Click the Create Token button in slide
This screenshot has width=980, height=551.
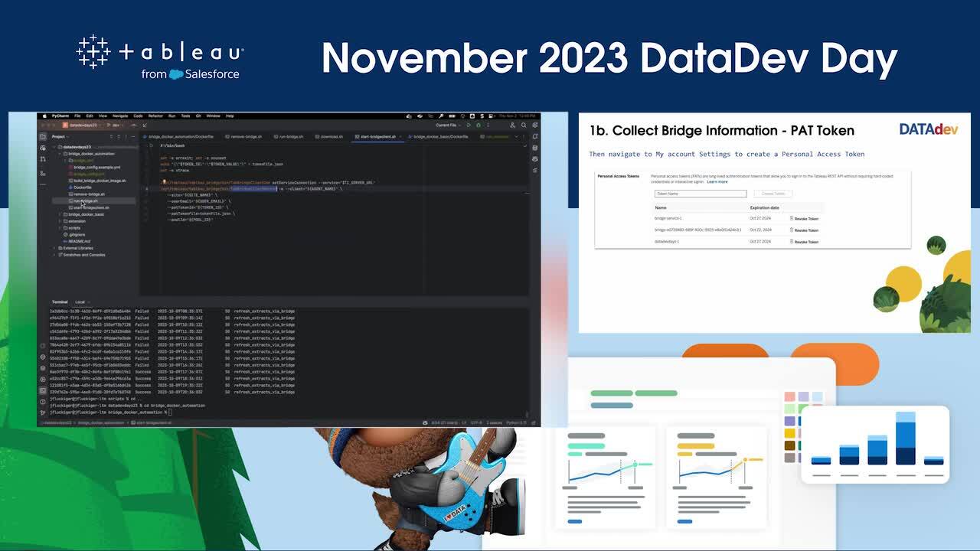click(773, 194)
